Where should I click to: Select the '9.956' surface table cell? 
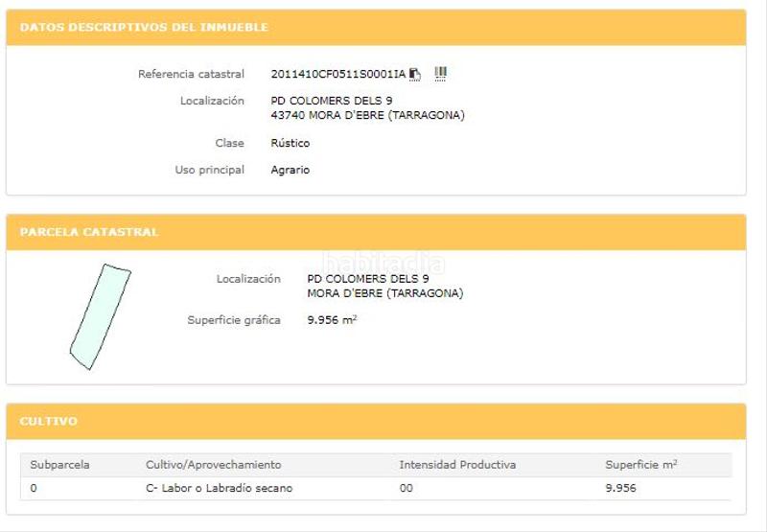pos(620,488)
